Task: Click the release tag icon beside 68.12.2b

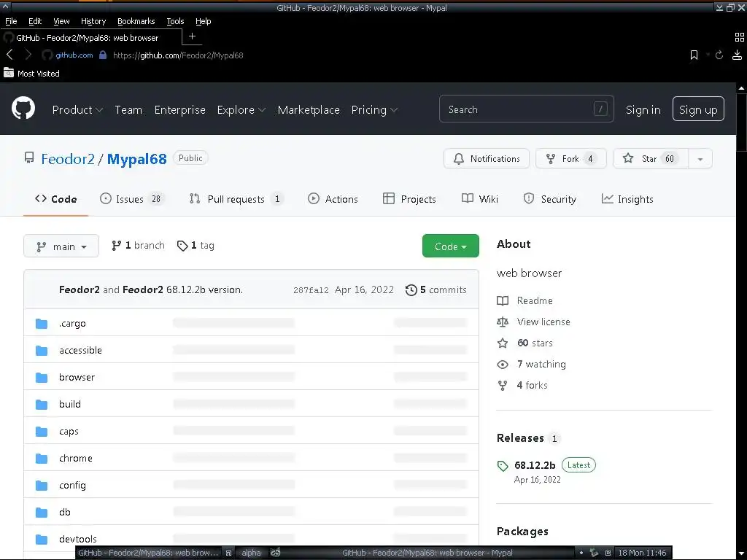Action: pos(503,466)
